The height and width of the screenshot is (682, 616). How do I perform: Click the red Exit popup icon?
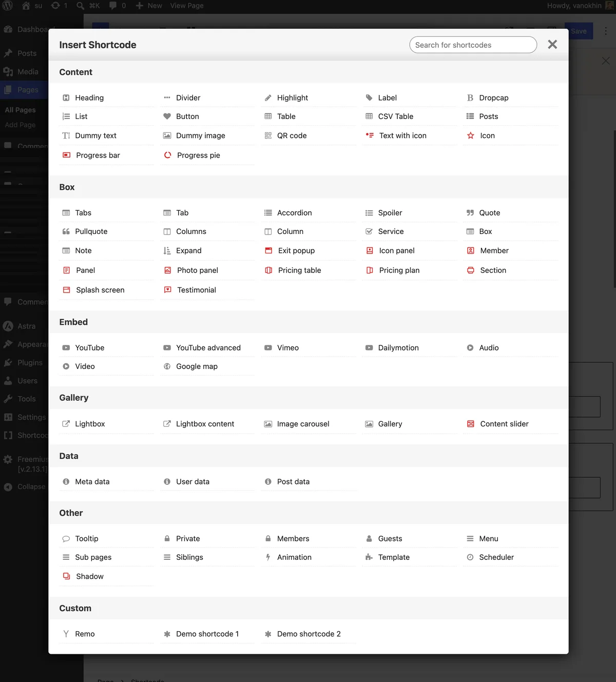(268, 250)
